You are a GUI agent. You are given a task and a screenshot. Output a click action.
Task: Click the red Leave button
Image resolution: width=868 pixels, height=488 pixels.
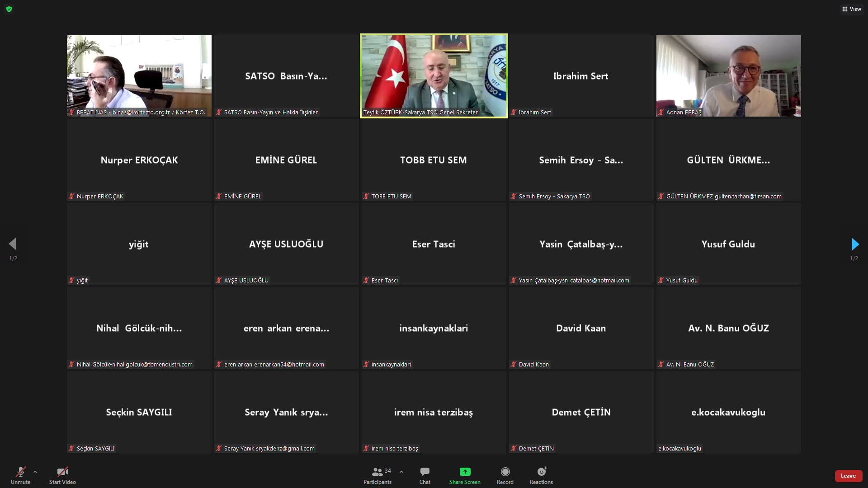(x=848, y=476)
